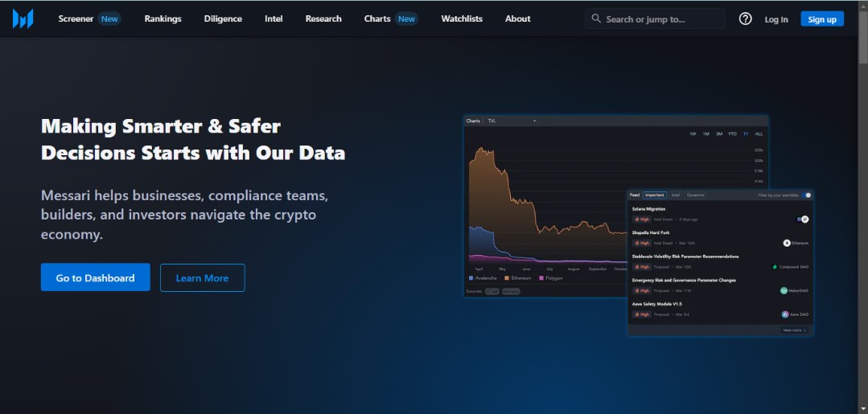The width and height of the screenshot is (868, 414).
Task: Open the help question mark icon
Action: point(745,18)
